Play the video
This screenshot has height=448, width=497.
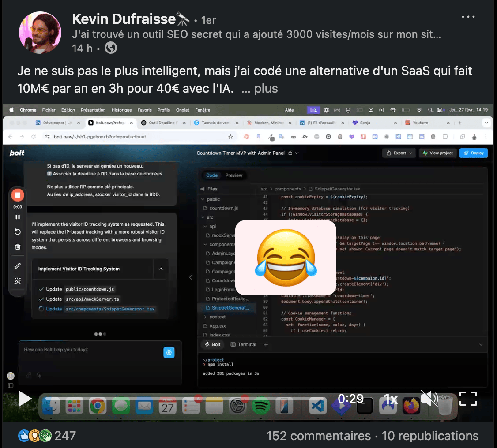pos(25,398)
